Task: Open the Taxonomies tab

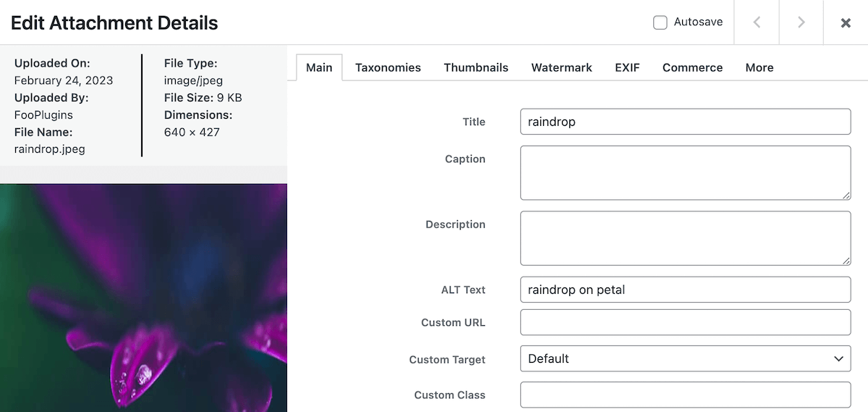Action: pyautogui.click(x=388, y=67)
